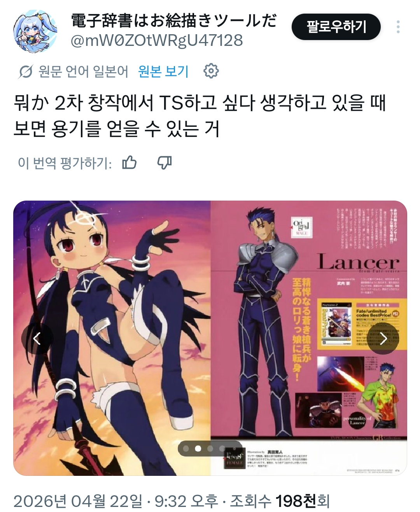Click the 팔로우하기 follow button
The width and height of the screenshot is (420, 512).
click(x=336, y=27)
